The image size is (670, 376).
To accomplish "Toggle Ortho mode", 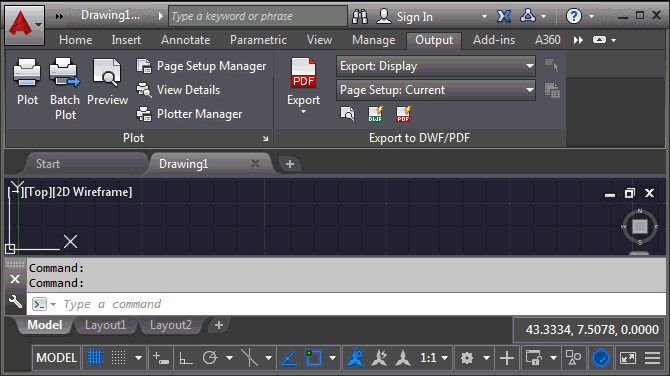I will pyautogui.click(x=185, y=358).
